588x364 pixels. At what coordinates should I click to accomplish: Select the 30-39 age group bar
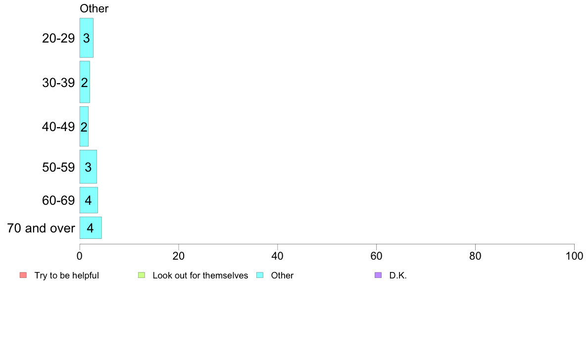85,82
